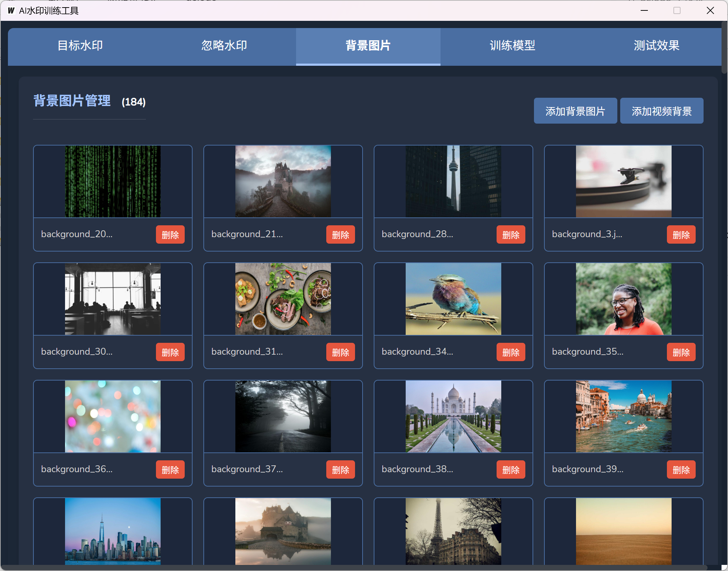Click the background_37... filename

[x=247, y=469]
